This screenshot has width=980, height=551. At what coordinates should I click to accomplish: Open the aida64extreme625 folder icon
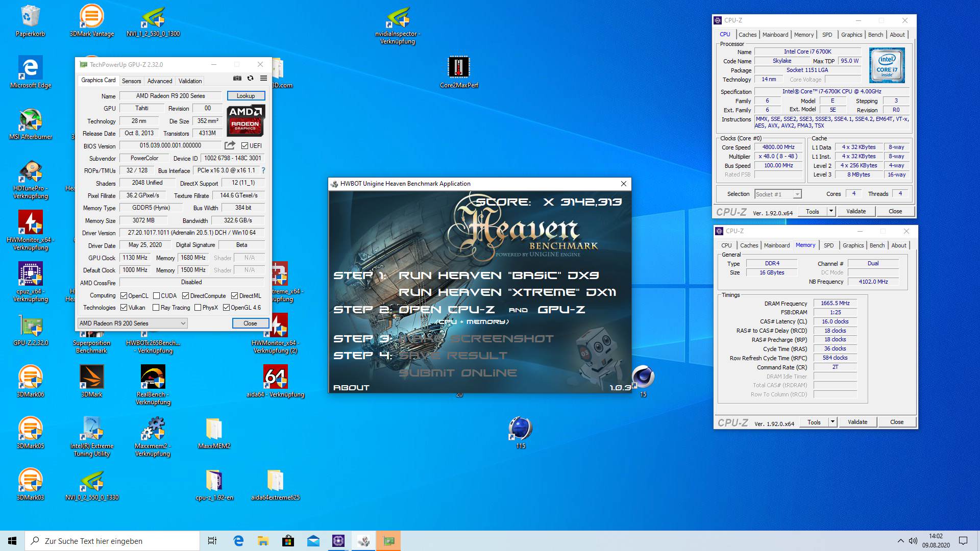276,484
